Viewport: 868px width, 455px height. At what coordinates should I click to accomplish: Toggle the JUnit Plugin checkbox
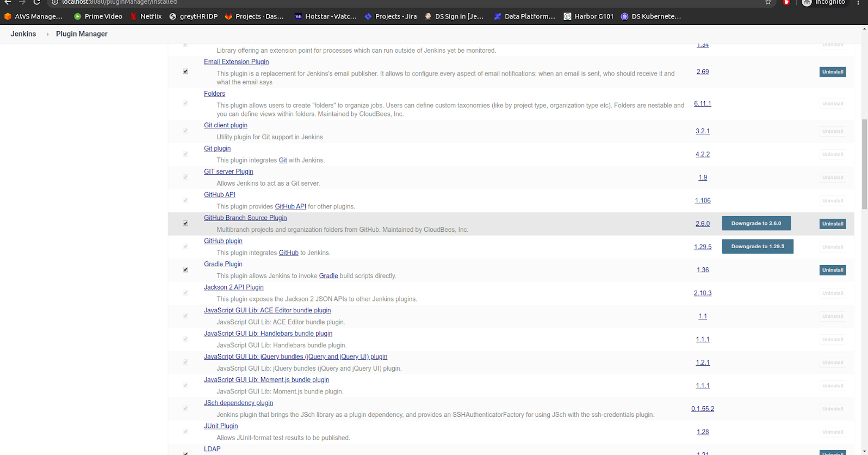click(185, 432)
